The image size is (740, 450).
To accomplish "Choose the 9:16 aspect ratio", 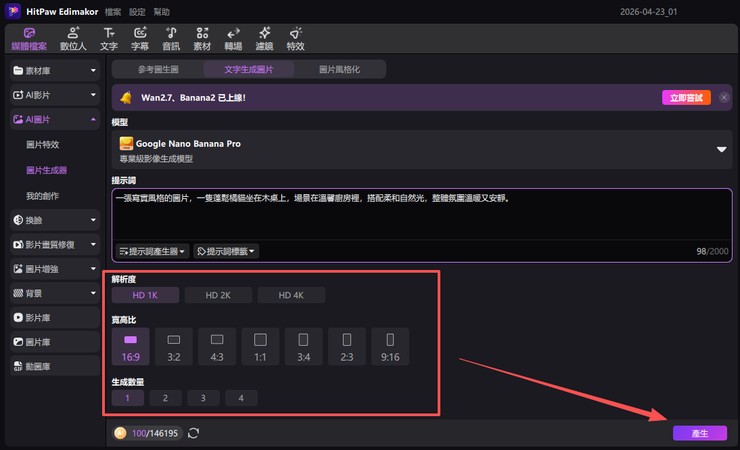I will (x=390, y=347).
